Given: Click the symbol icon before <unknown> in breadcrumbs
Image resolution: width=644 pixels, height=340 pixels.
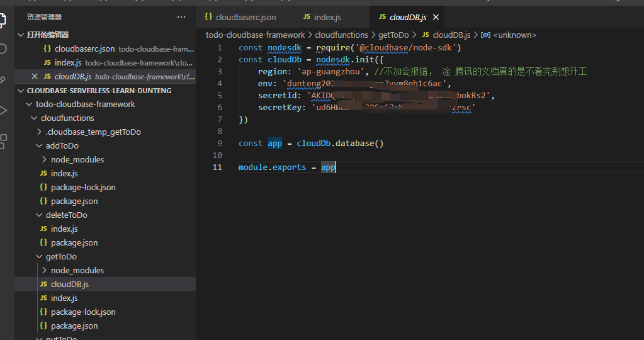Looking at the screenshot, I should tap(485, 35).
